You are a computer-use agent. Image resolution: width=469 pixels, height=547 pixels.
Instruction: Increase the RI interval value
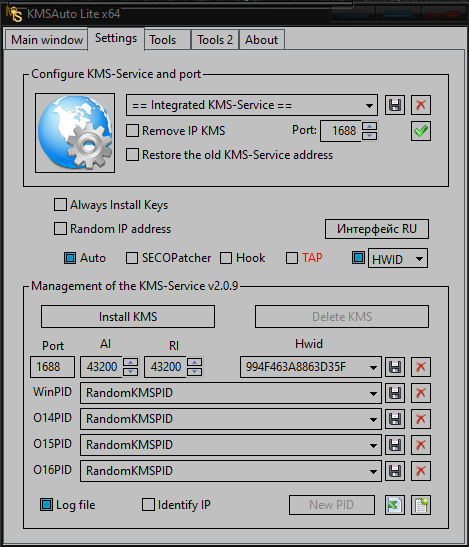click(194, 362)
